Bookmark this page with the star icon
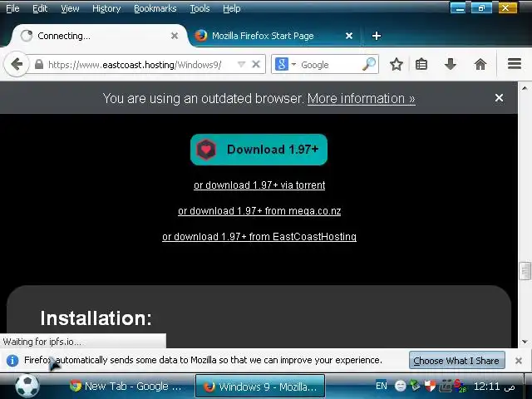This screenshot has height=399, width=532. pyautogui.click(x=397, y=64)
